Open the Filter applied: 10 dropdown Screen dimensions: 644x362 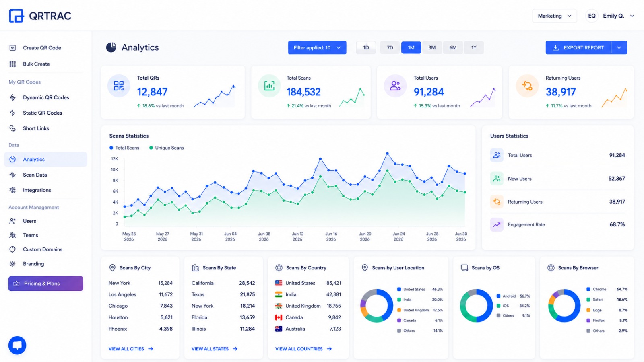pos(317,47)
